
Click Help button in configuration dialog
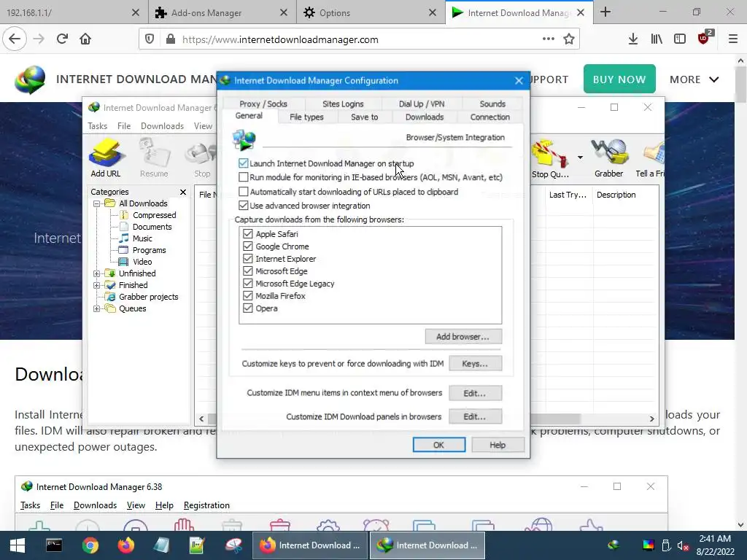pos(498,445)
